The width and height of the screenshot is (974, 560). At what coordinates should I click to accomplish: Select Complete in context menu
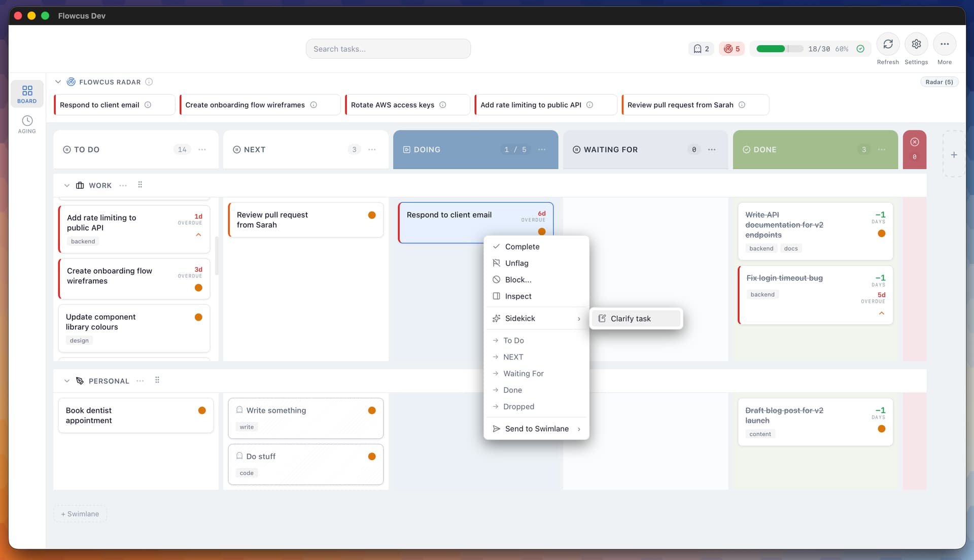click(x=522, y=247)
